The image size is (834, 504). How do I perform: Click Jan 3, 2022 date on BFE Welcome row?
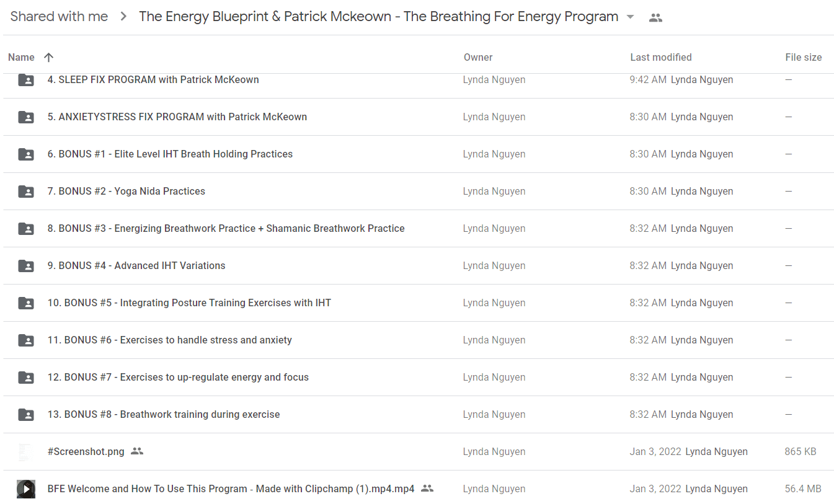[655, 489]
